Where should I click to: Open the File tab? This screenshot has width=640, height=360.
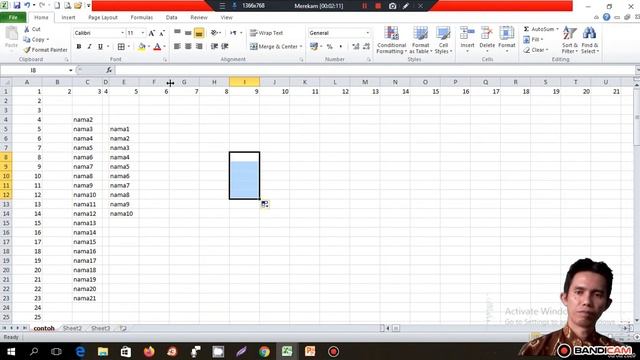coord(13,18)
